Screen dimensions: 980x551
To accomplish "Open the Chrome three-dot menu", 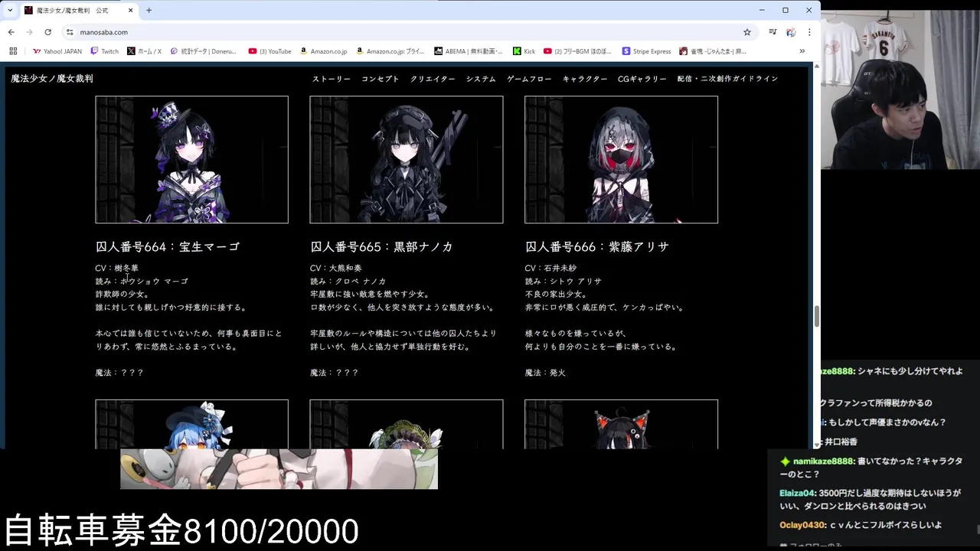I will tap(809, 32).
